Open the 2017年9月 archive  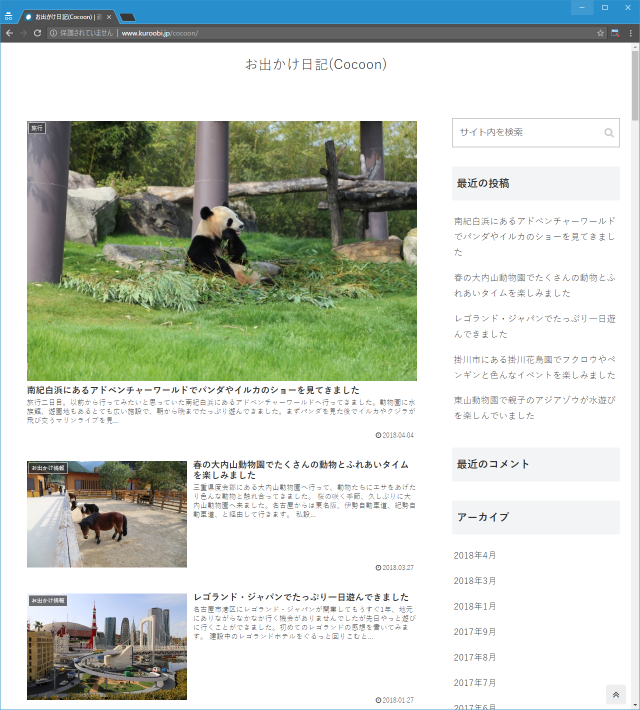click(475, 632)
